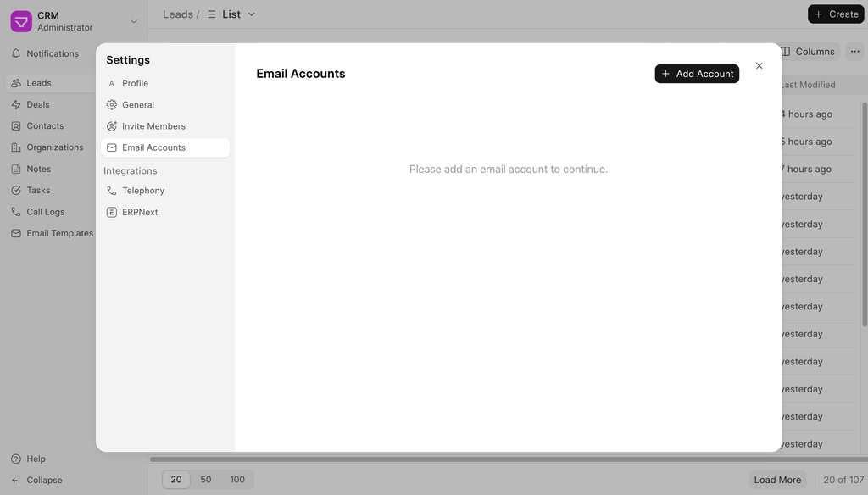Click the General gear icon
The image size is (868, 495).
(x=112, y=105)
